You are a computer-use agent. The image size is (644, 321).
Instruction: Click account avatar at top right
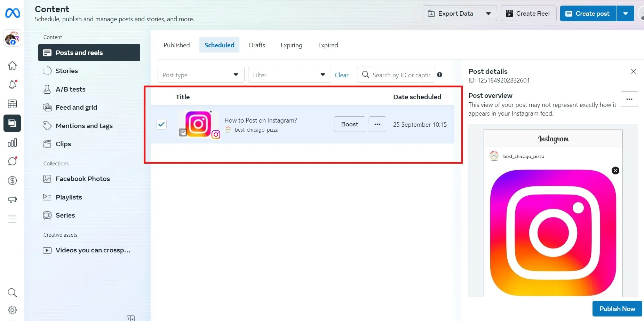pos(641,14)
